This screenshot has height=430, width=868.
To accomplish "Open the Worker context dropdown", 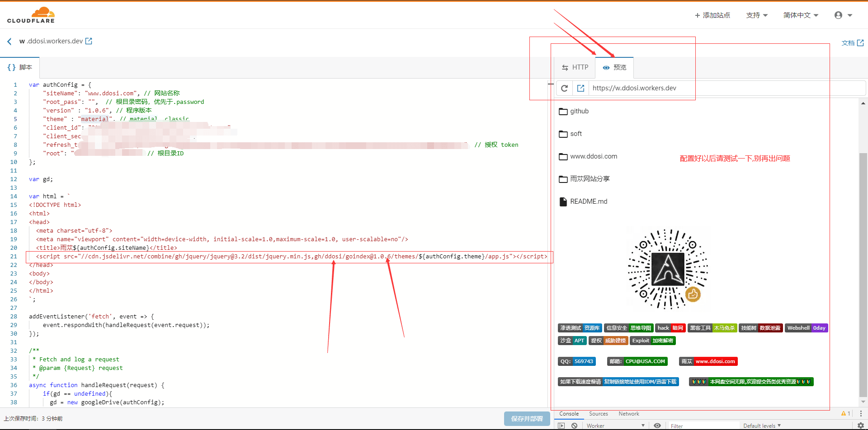I will (x=615, y=425).
